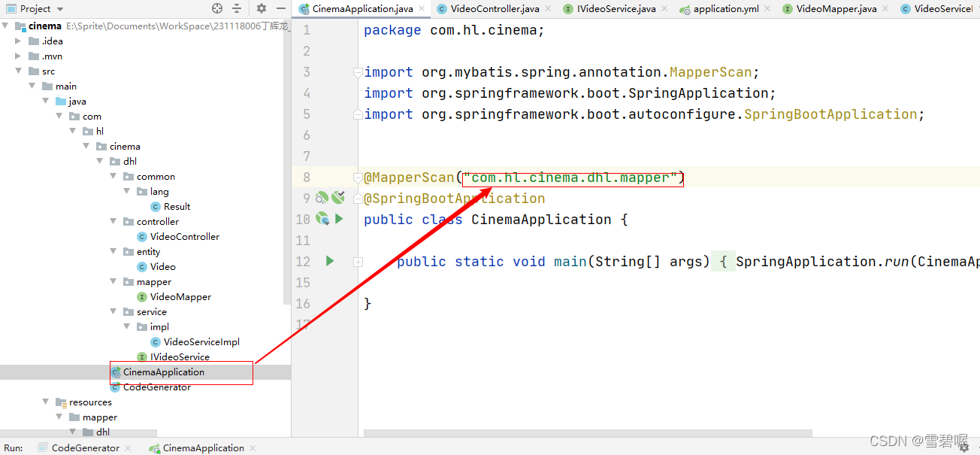Close IVideoService.java editor tab
This screenshot has width=980, height=455.
tap(664, 9)
